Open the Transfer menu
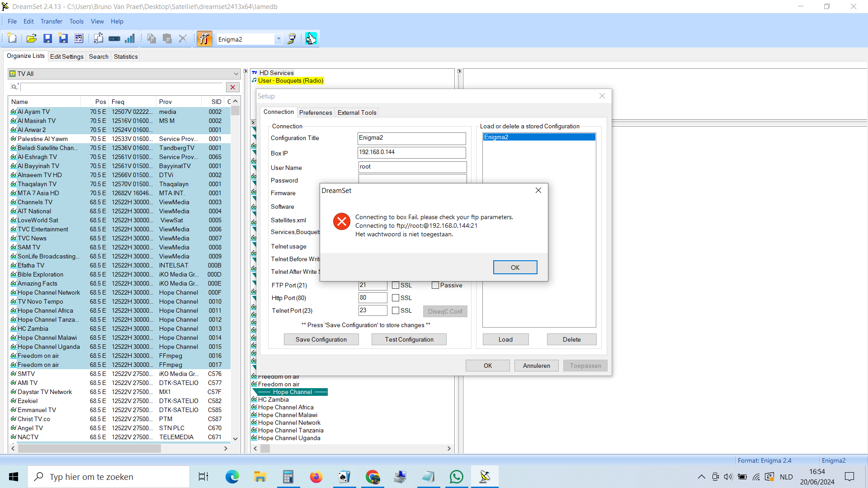Viewport: 868px width, 488px height. 51,21
